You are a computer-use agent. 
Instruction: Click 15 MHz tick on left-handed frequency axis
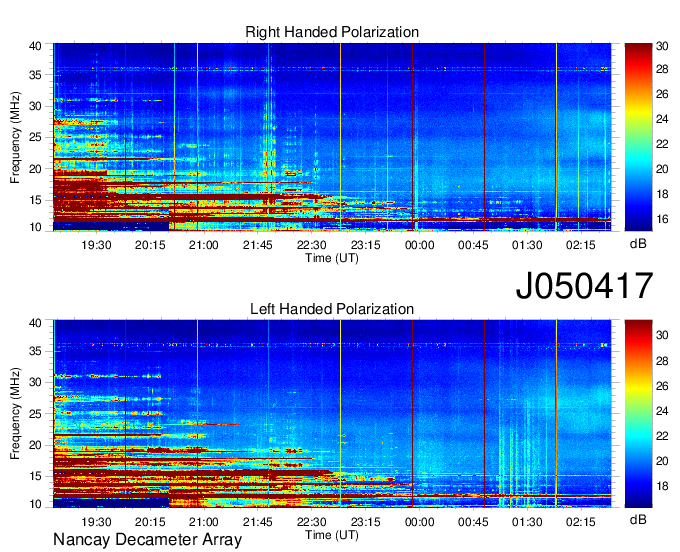pyautogui.click(x=35, y=476)
